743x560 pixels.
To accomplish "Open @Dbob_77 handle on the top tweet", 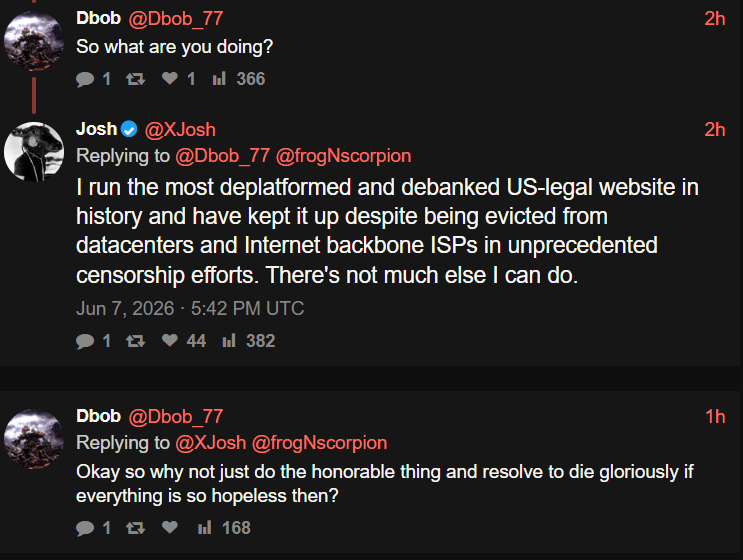I will pos(176,18).
